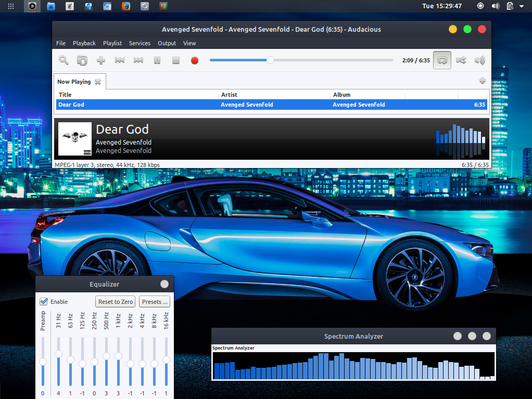This screenshot has height=399, width=532.
Task: Open the applications grid in top panel
Action: coord(11,6)
